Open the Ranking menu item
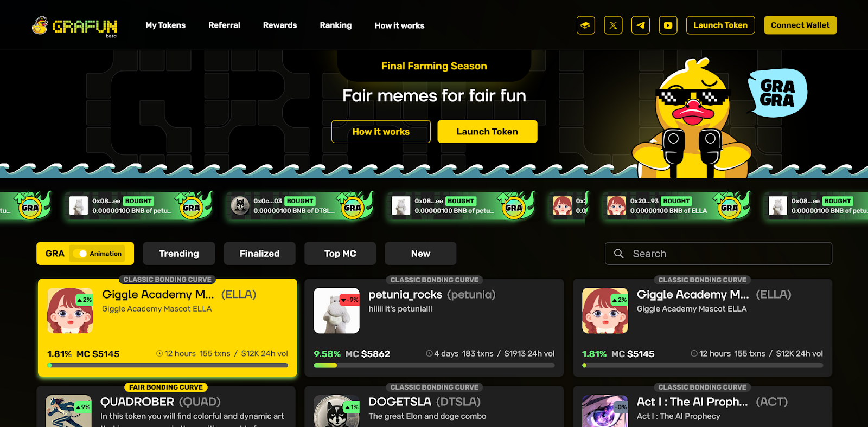Viewport: 868px width, 427px height. click(336, 25)
